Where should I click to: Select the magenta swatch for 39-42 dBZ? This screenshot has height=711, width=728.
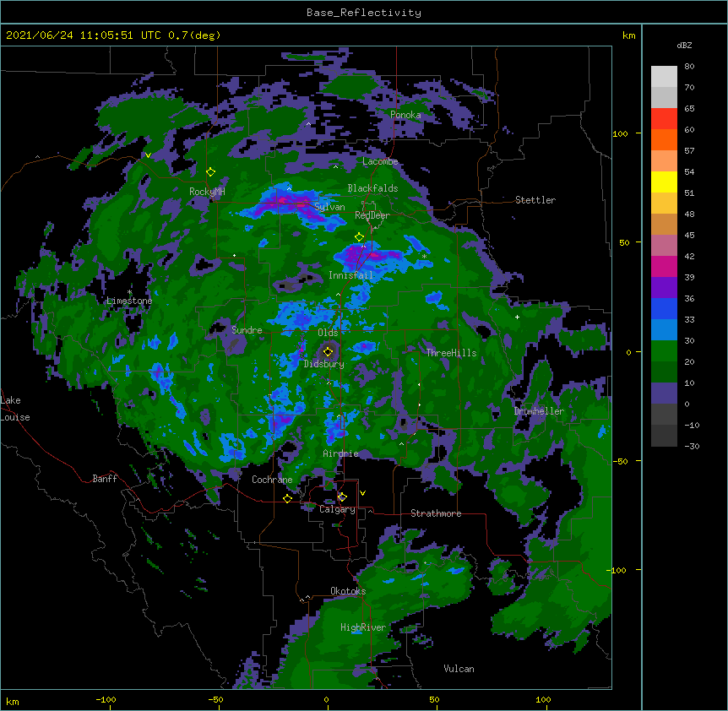pos(664,266)
